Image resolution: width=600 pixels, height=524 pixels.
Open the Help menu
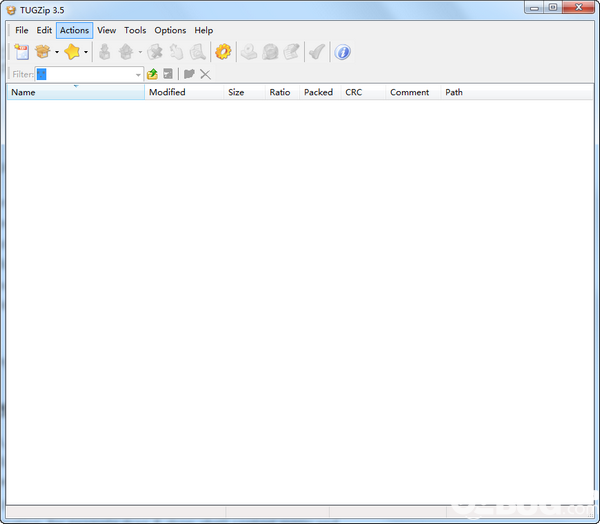pyautogui.click(x=204, y=30)
